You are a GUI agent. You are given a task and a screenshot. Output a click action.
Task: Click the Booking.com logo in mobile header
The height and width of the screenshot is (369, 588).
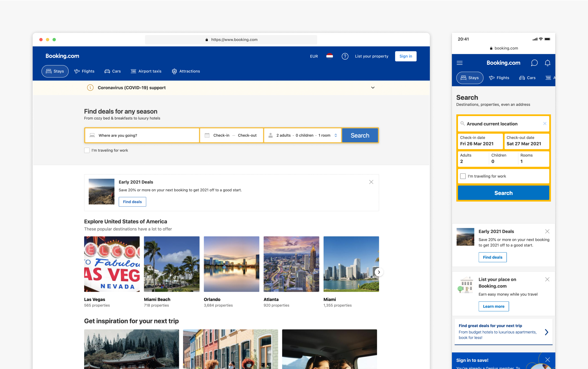[x=503, y=63]
